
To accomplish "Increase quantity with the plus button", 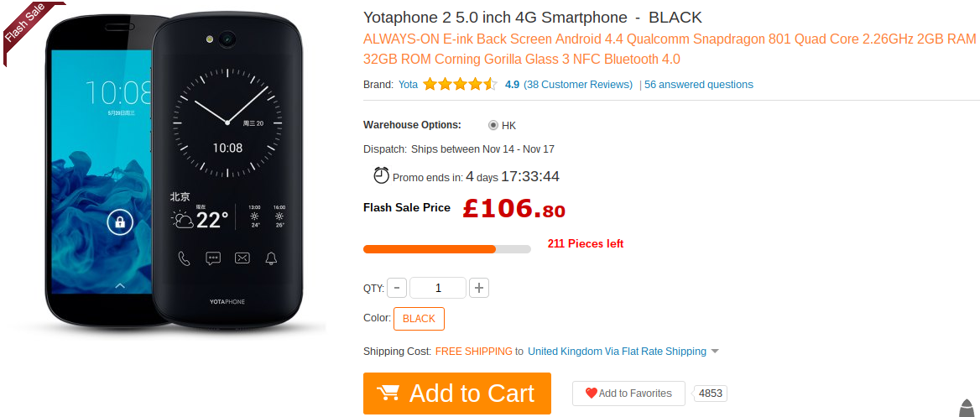I will click(479, 288).
